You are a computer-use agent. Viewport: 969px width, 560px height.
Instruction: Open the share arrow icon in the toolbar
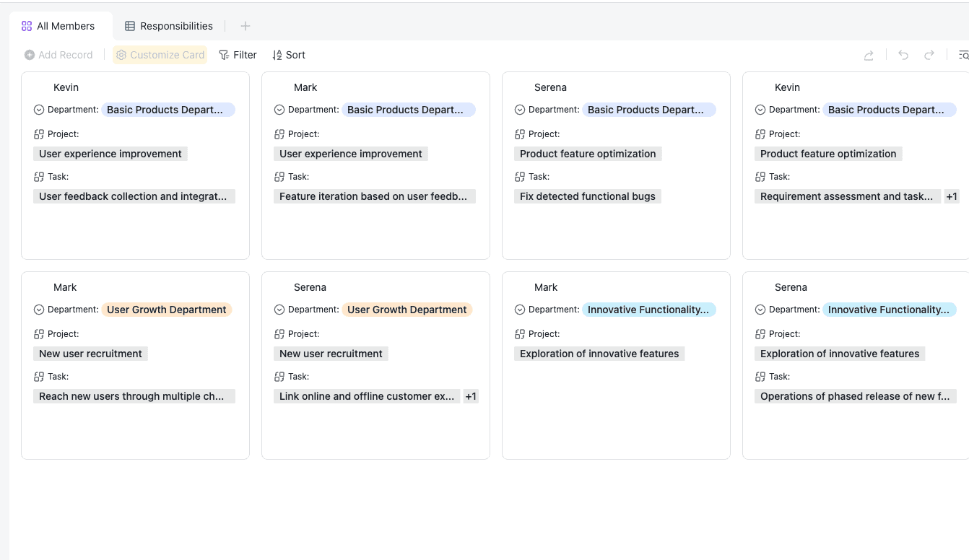[x=869, y=55]
